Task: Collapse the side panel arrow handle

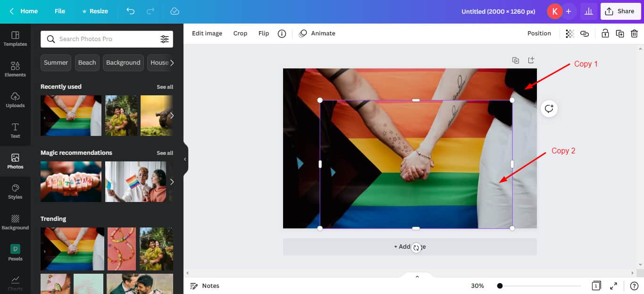Action: coord(185,159)
